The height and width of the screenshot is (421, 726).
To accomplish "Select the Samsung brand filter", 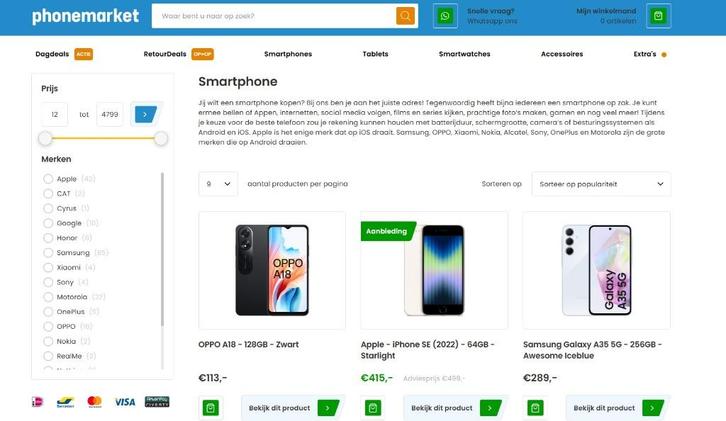I will (x=48, y=253).
